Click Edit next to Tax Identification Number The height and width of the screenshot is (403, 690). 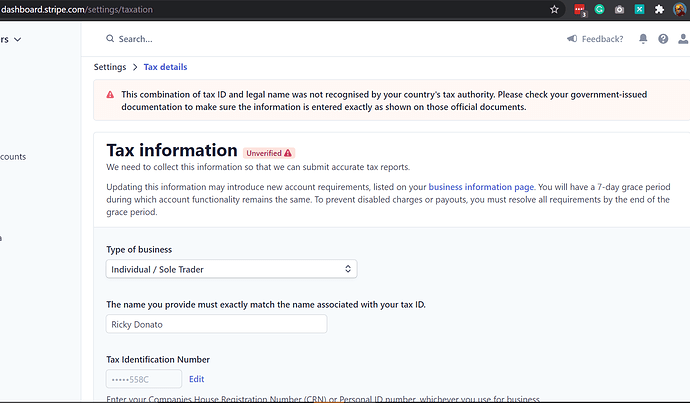(196, 379)
